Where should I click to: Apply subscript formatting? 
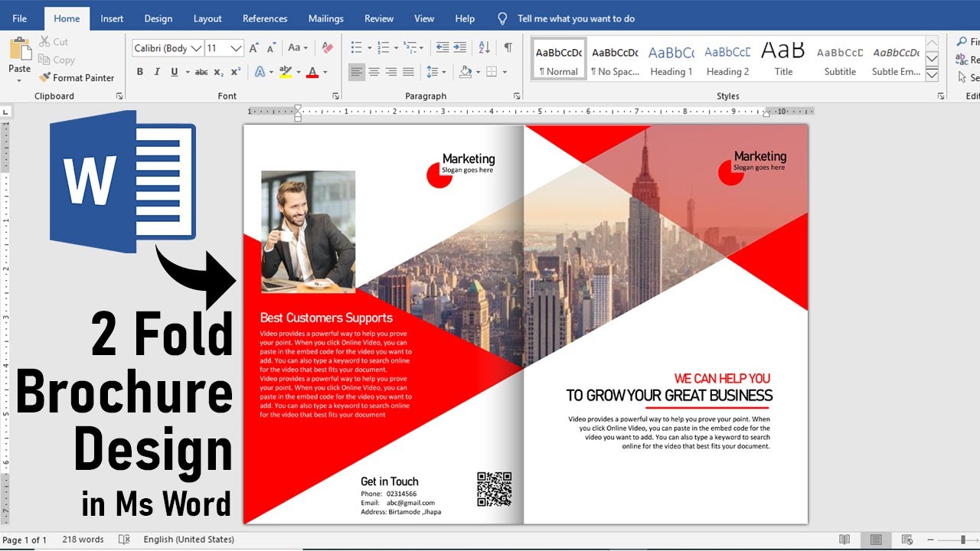[219, 72]
